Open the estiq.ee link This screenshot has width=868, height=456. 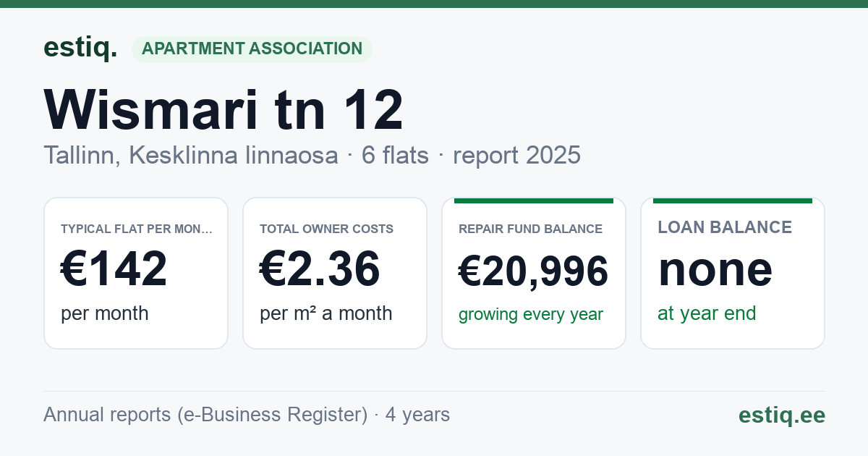[782, 415]
